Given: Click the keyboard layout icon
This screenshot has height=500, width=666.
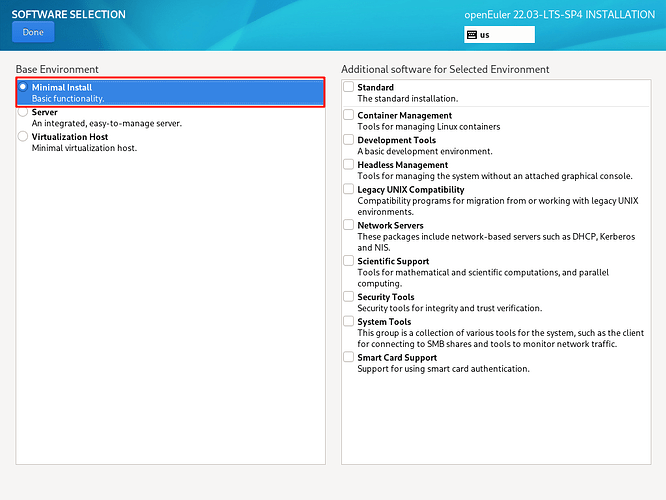Looking at the screenshot, I should click(x=472, y=35).
